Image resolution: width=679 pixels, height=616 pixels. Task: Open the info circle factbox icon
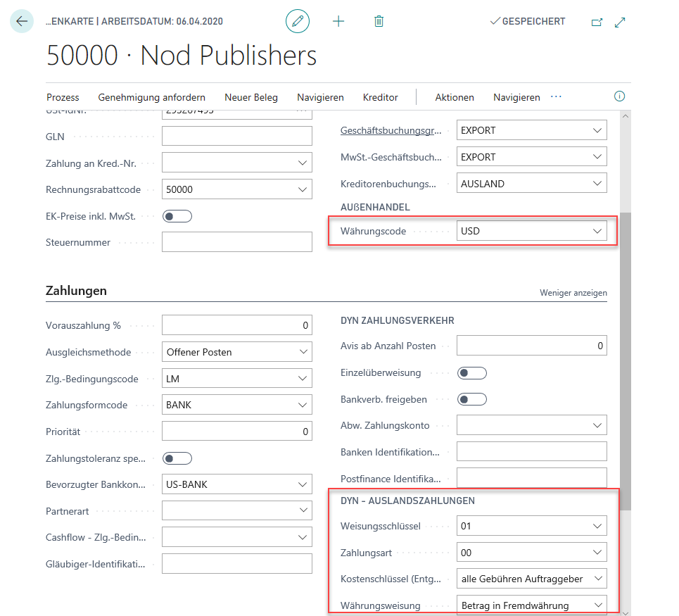(620, 96)
